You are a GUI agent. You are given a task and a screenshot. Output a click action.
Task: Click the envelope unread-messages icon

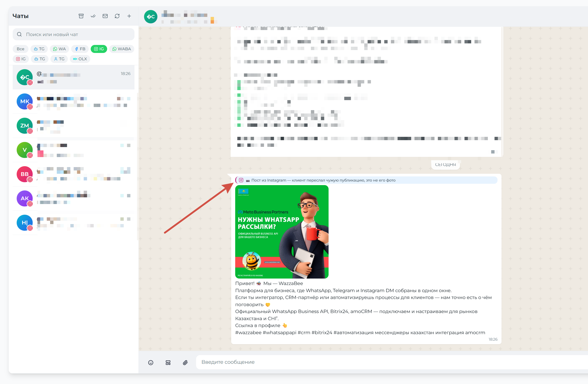(x=105, y=16)
